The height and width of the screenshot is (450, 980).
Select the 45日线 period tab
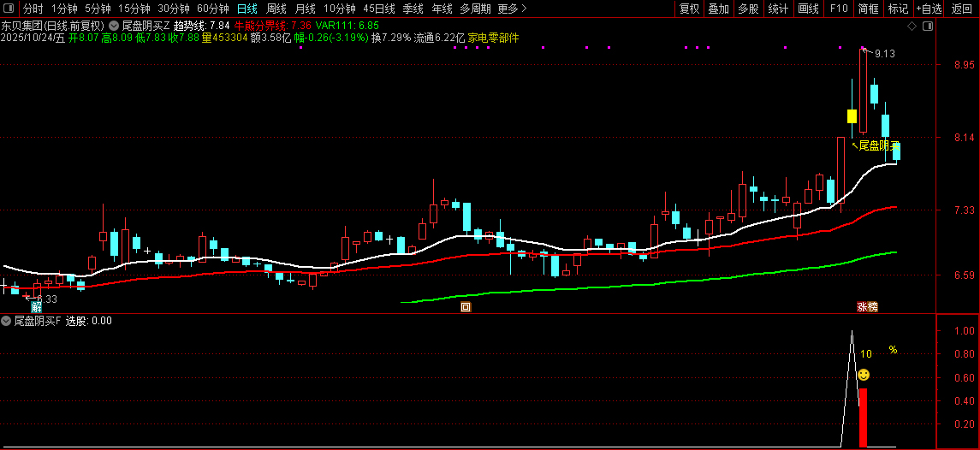pyautogui.click(x=379, y=9)
